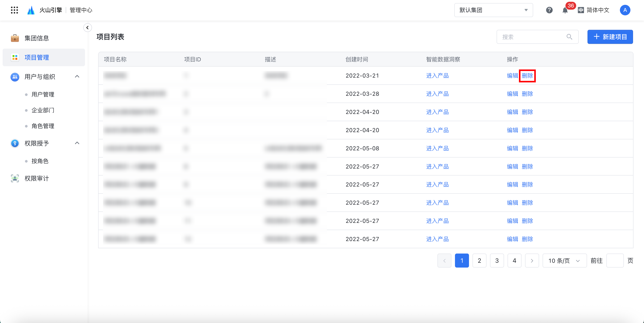Click the user avatar A icon

coord(625,10)
